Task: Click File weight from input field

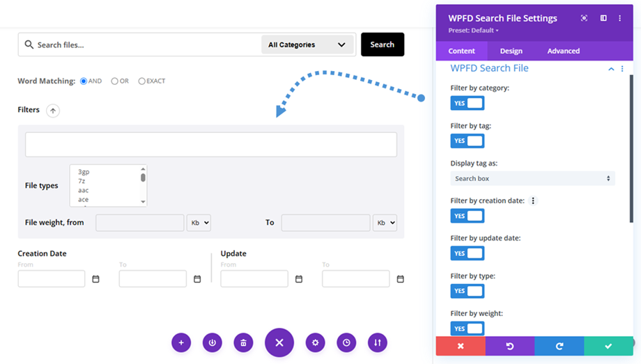Action: (140, 223)
